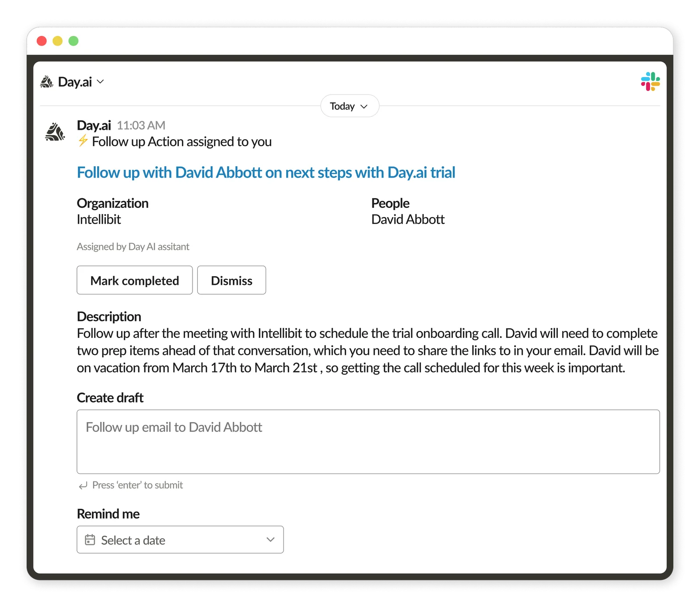Click the Day.ai sender name
This screenshot has height=607, width=700.
pyautogui.click(x=94, y=126)
